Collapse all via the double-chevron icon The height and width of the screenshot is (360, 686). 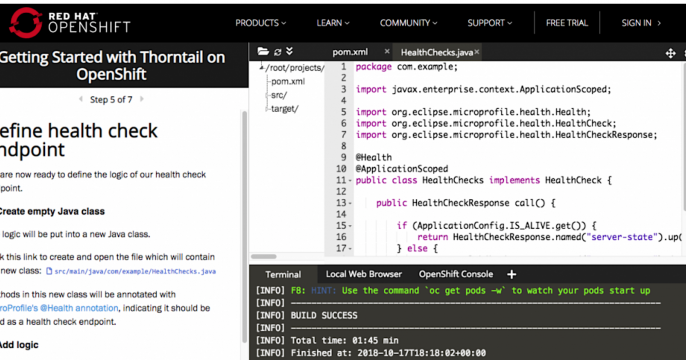pos(289,51)
